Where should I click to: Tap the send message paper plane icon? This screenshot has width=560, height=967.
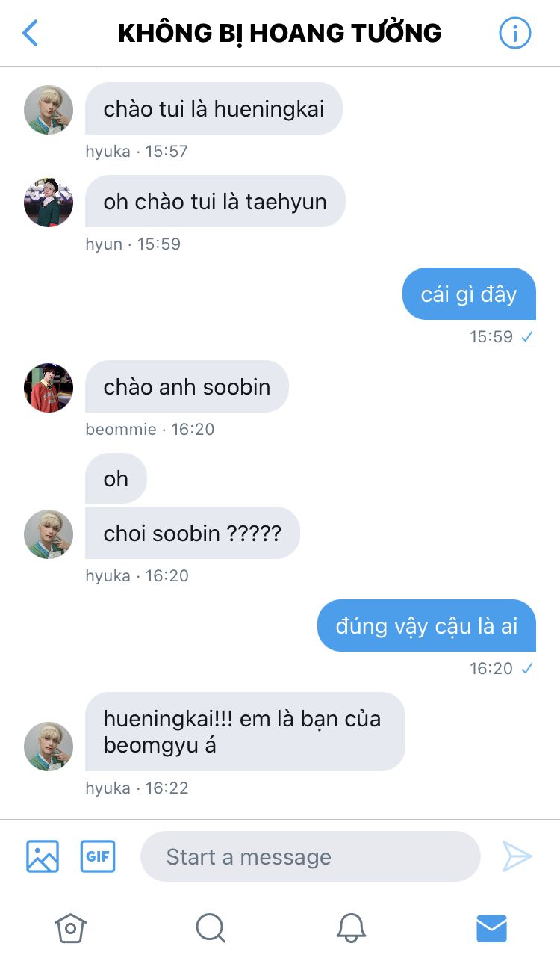tap(517, 856)
